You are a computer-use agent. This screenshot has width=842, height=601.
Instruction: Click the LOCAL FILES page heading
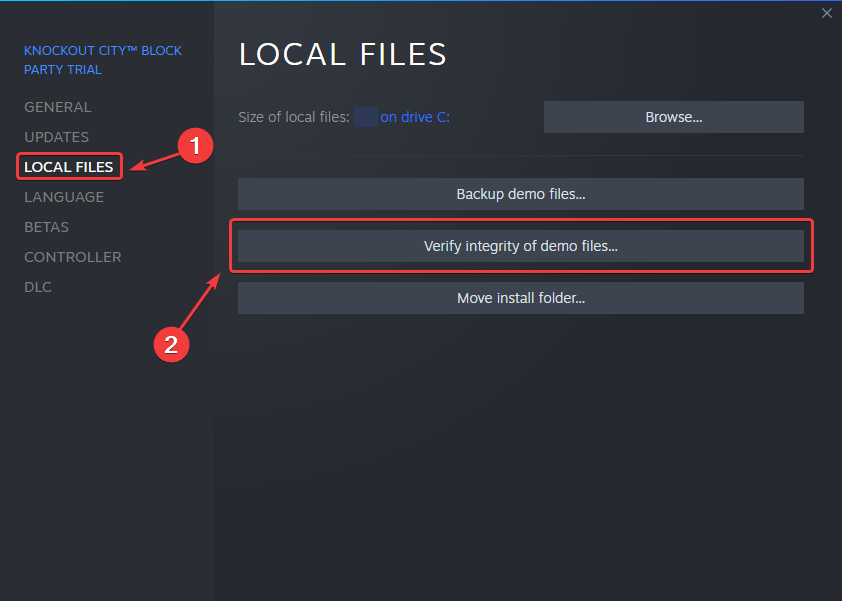(x=343, y=54)
